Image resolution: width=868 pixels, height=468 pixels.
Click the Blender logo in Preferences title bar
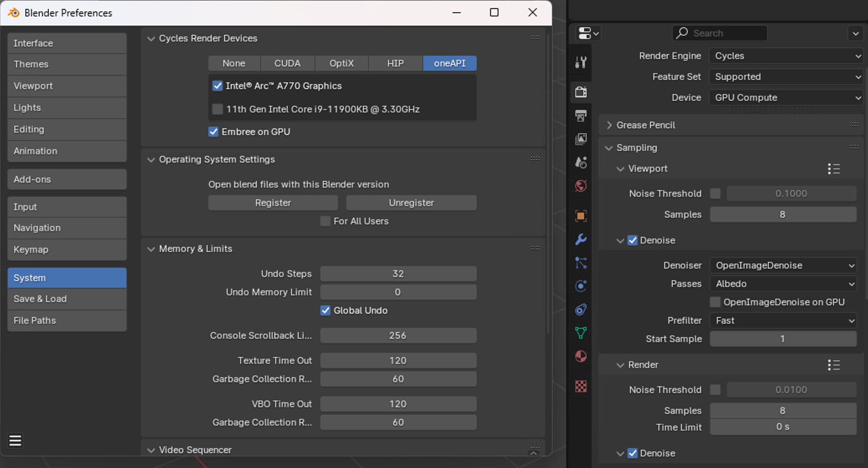(14, 13)
